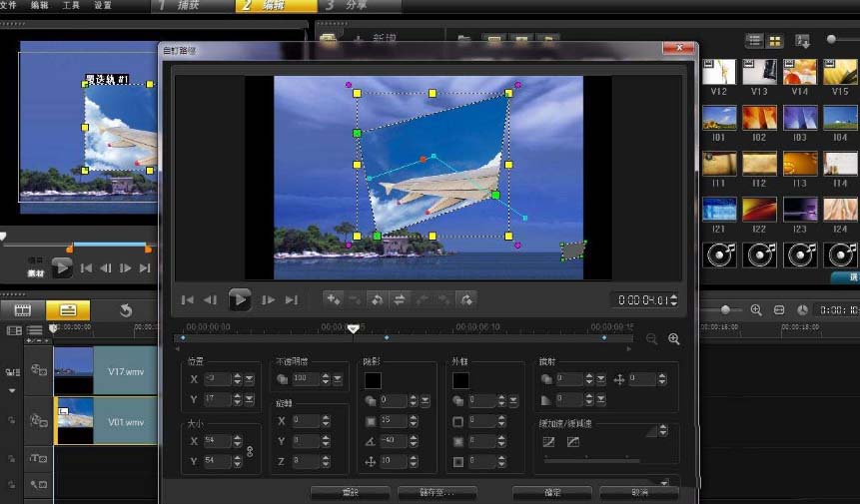Click the reverse keyframes icon
Image resolution: width=860 pixels, height=504 pixels.
point(378,299)
